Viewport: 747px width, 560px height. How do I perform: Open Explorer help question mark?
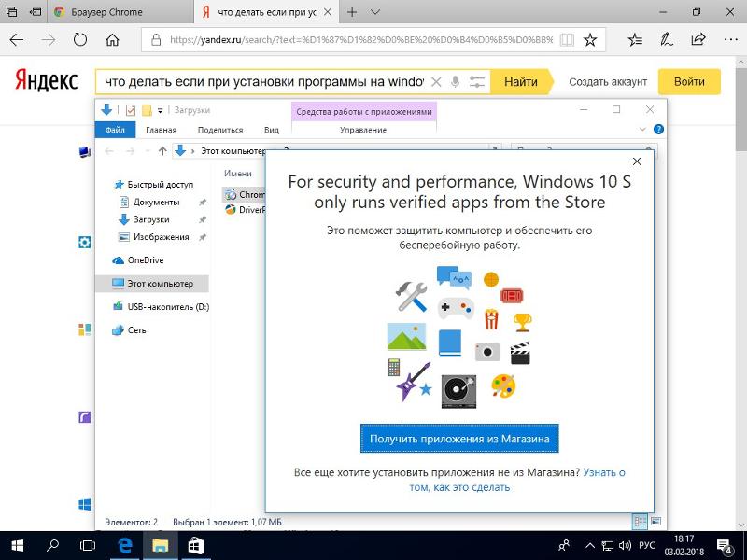pos(658,129)
